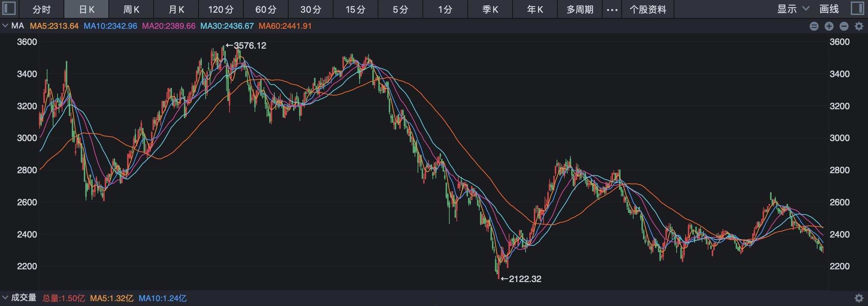Click the MA30:2436.67 label
Viewport: 868px width, 306px height.
[227, 26]
